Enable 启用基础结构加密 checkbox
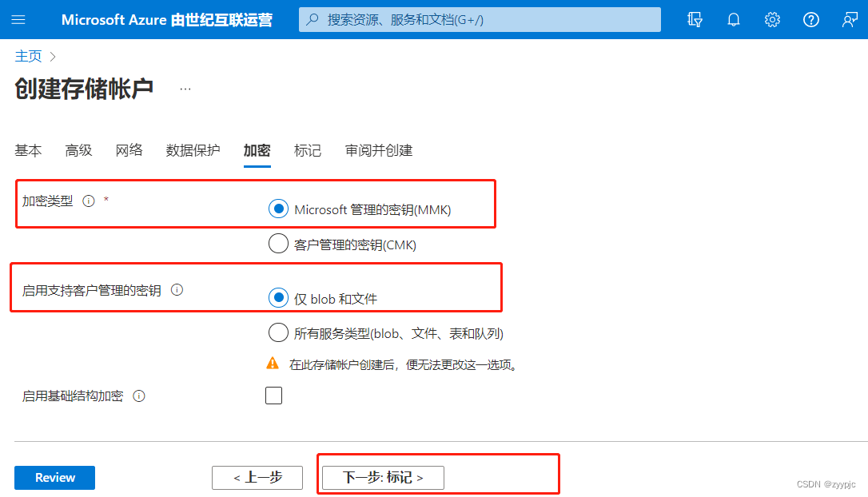This screenshot has width=868, height=497. point(273,396)
